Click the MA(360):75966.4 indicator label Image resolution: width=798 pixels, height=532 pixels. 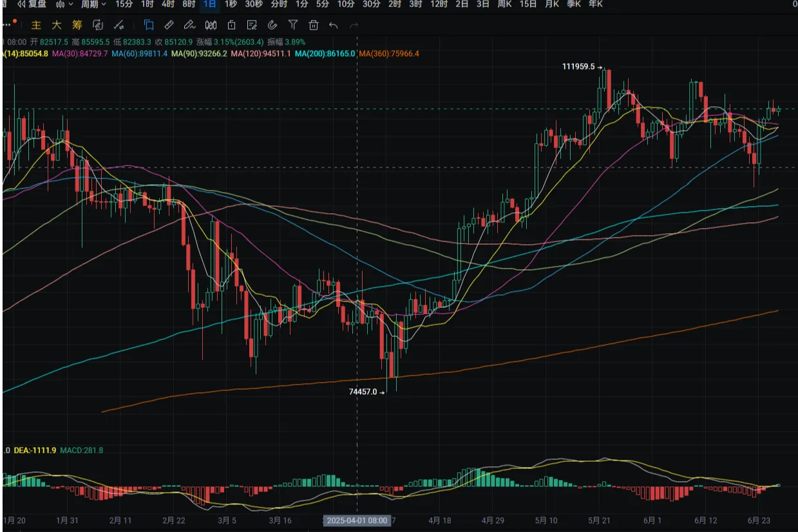tap(388, 53)
